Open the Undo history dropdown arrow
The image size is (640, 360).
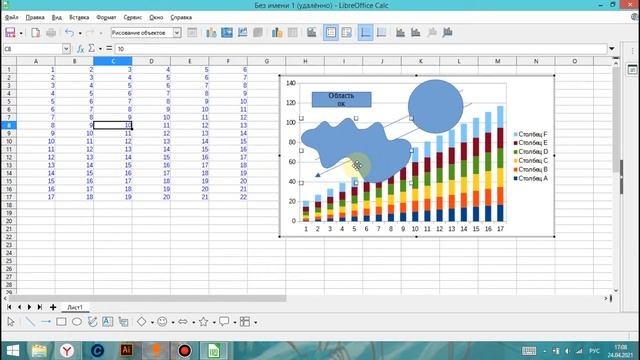(80, 33)
